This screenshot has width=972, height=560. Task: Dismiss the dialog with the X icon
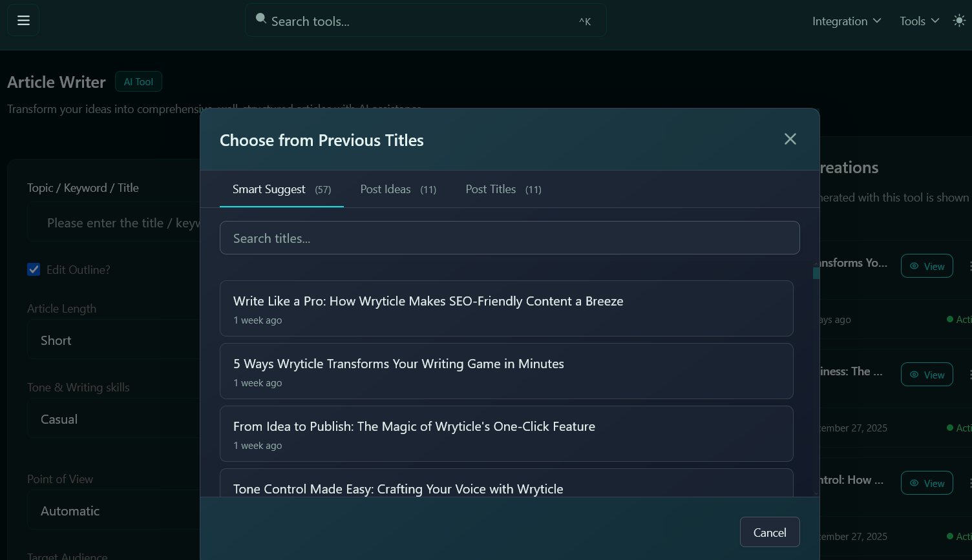tap(790, 139)
